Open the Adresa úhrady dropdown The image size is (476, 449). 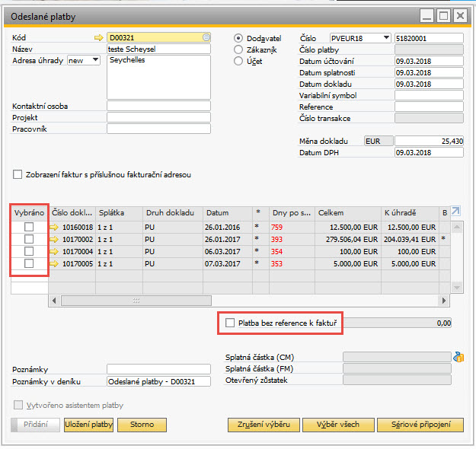point(84,60)
